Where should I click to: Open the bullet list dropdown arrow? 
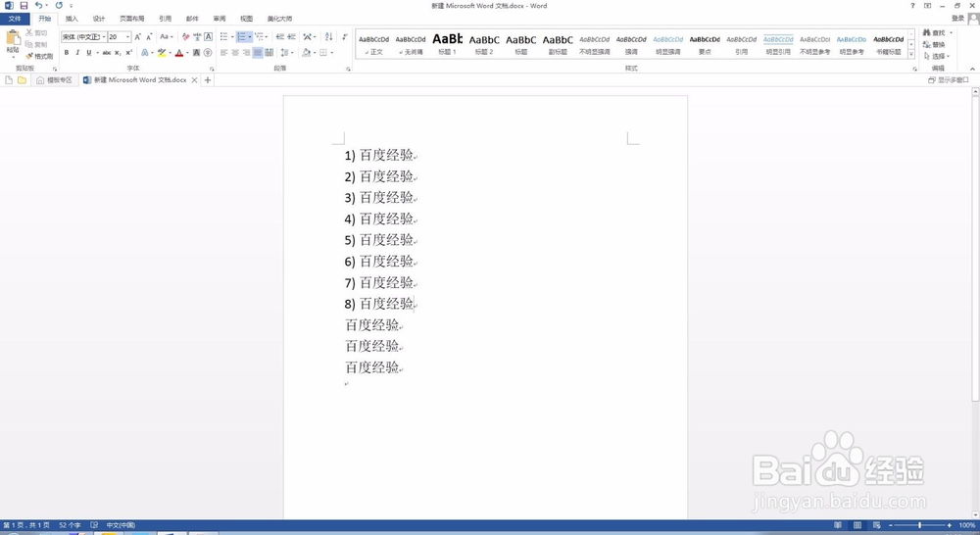point(232,37)
